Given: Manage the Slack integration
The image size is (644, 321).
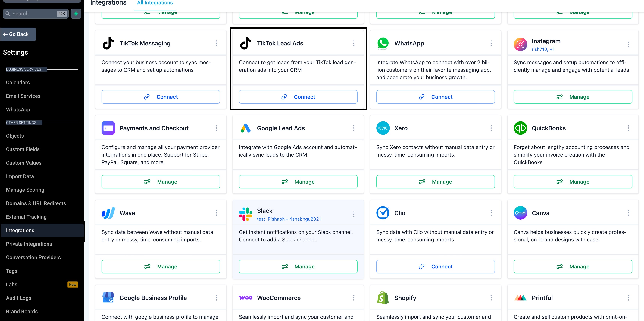Looking at the screenshot, I should 298,267.
